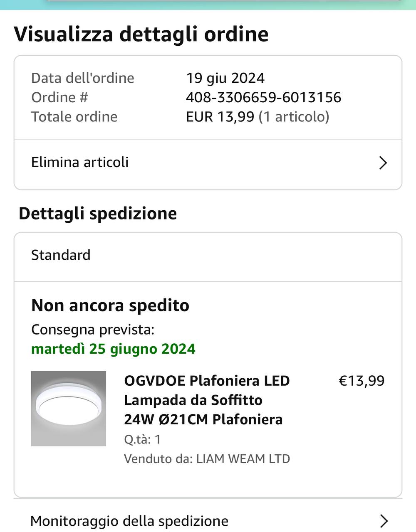Click the Dettagli spedizione section heading

coord(98,214)
